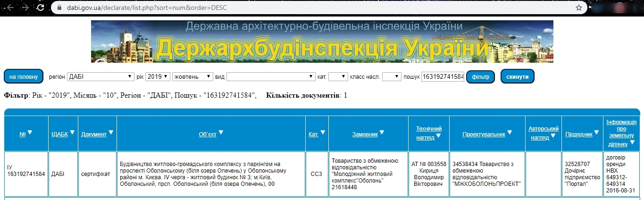Click the сертифікат document cell
The width and height of the screenshot is (644, 200).
(97, 174)
